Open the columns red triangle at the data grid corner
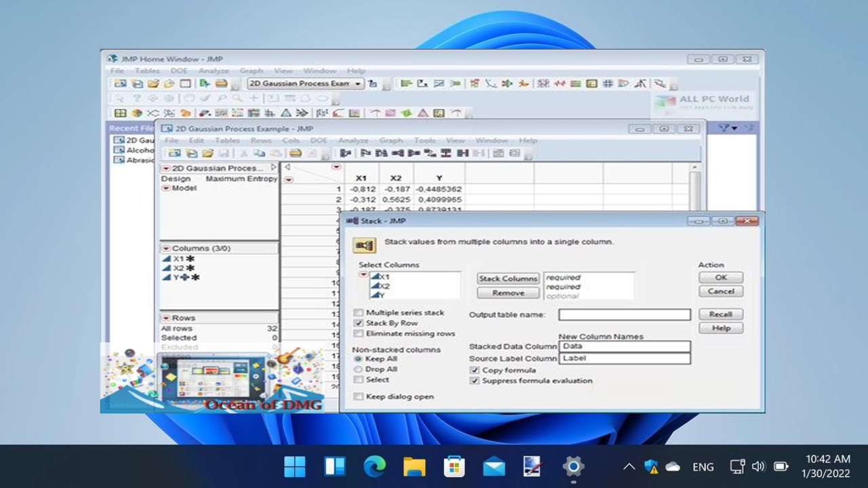868x488 pixels. click(x=336, y=167)
